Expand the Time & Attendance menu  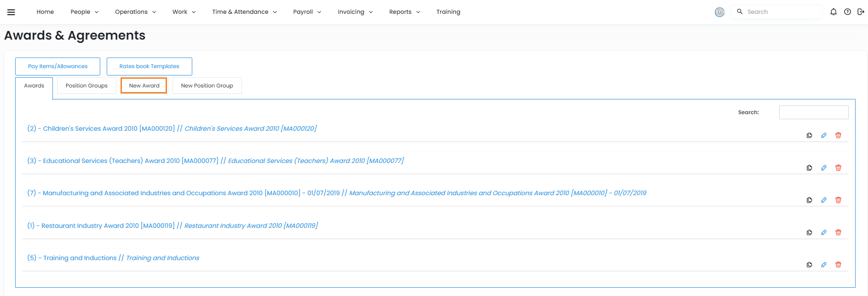[x=244, y=12]
